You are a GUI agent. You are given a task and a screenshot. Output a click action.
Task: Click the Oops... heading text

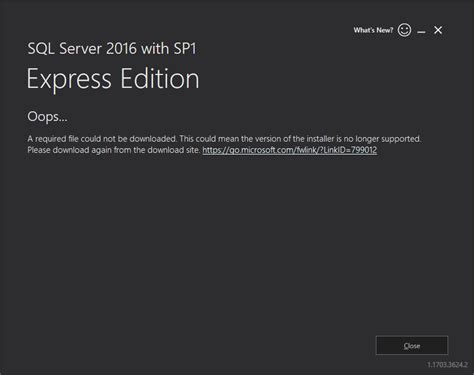[x=47, y=117]
